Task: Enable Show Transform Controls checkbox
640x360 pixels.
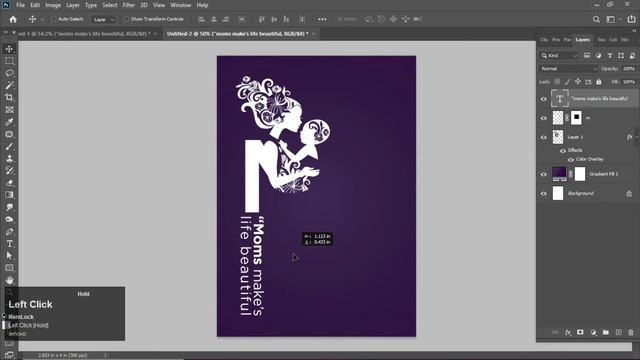Action: pos(126,19)
